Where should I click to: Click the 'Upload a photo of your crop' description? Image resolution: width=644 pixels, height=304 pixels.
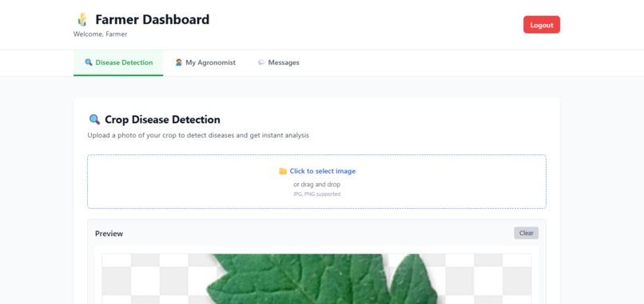pyautogui.click(x=198, y=135)
